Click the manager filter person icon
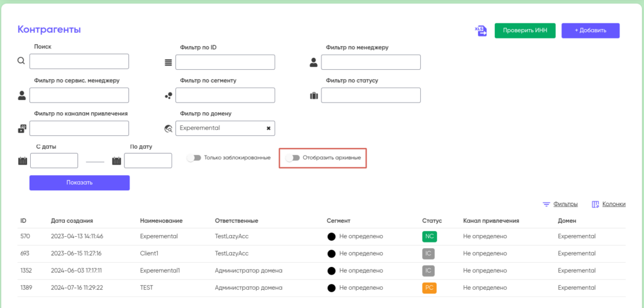644x308 pixels. tap(314, 62)
